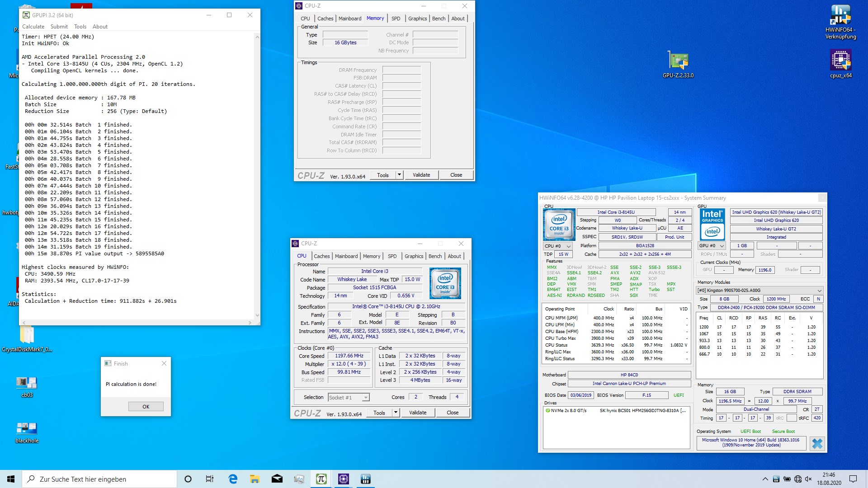This screenshot has height=488, width=868.
Task: Open the HWiNFO64 desktop shortcut
Action: [x=840, y=22]
